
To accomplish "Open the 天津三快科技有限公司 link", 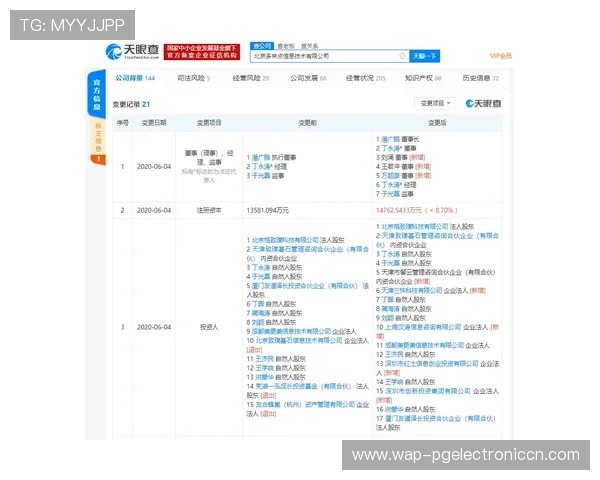I will click(x=411, y=291).
